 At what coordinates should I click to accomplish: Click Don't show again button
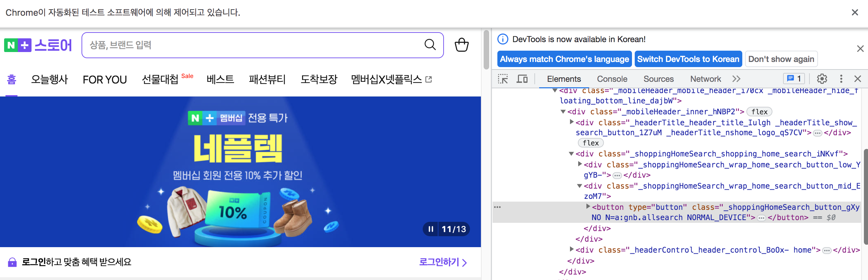[x=781, y=59]
